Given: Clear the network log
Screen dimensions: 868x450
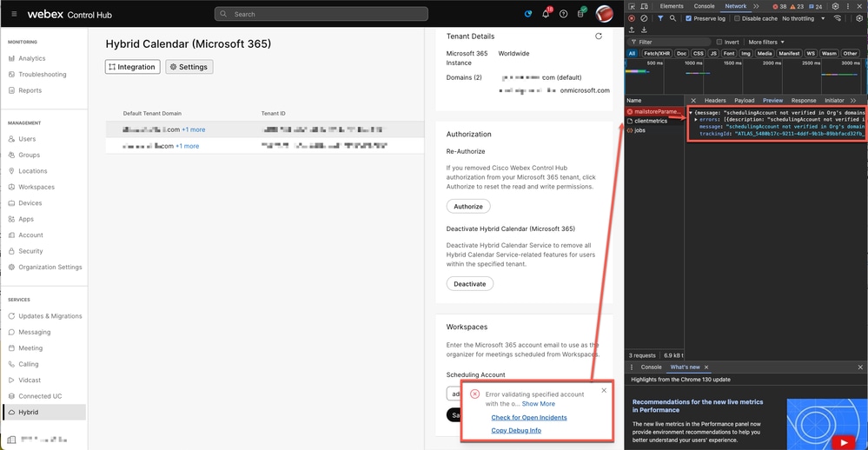Looking at the screenshot, I should pyautogui.click(x=644, y=18).
